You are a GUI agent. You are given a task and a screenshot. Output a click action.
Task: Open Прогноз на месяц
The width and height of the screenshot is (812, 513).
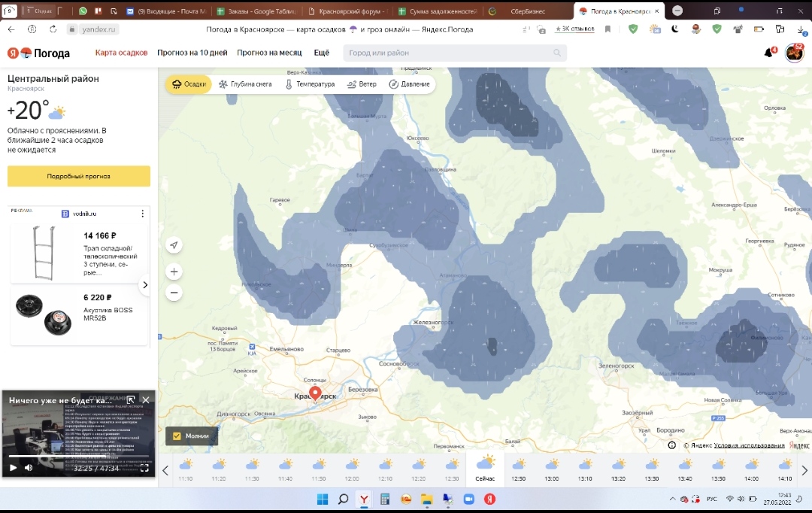click(x=269, y=53)
